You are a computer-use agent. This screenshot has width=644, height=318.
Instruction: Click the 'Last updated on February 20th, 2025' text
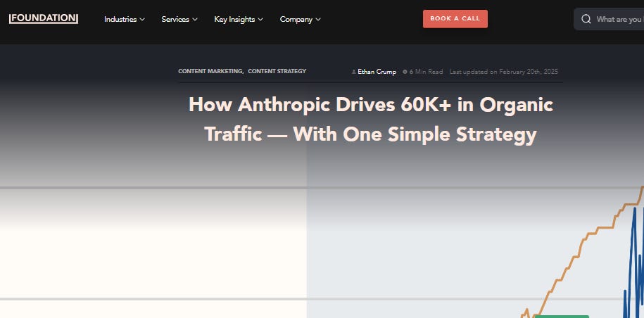coord(503,72)
